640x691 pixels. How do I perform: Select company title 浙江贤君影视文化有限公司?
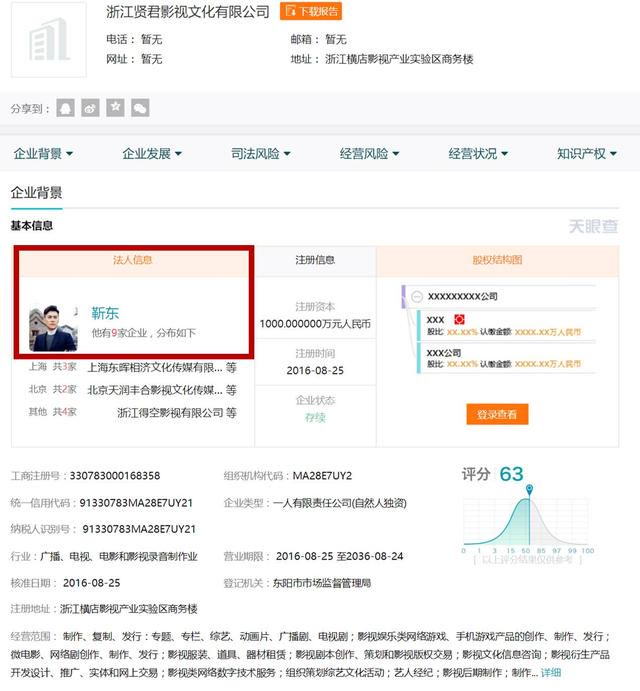click(188, 12)
